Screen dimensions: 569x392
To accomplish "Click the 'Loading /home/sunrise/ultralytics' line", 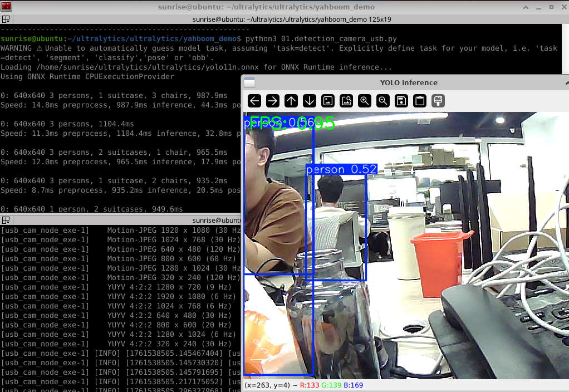I will pyautogui.click(x=196, y=67).
